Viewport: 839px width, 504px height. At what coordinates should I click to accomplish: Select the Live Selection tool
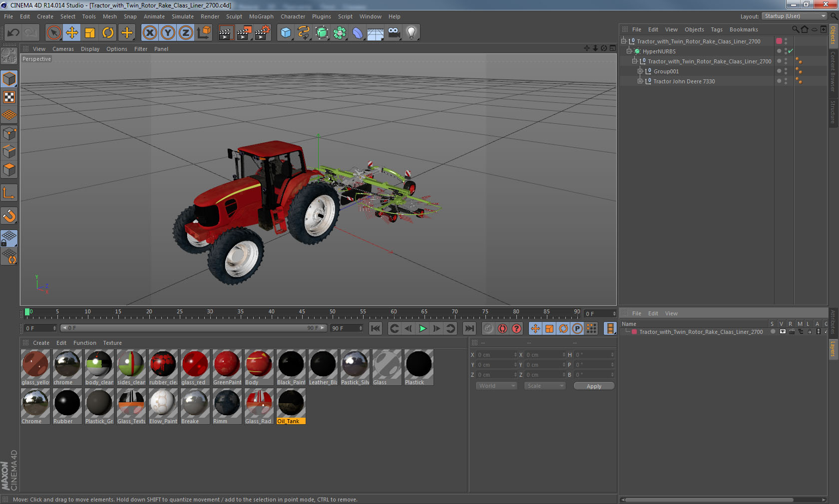(53, 33)
